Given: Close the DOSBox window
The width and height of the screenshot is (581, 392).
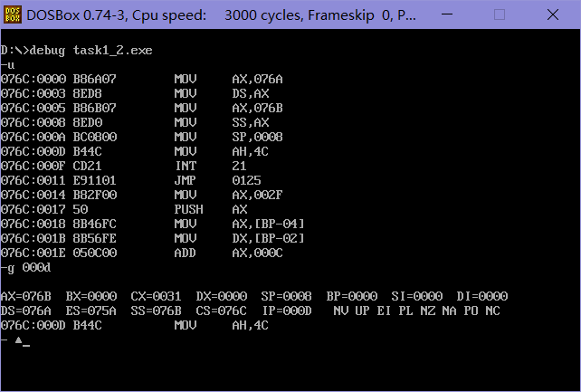Looking at the screenshot, I should 552,14.
